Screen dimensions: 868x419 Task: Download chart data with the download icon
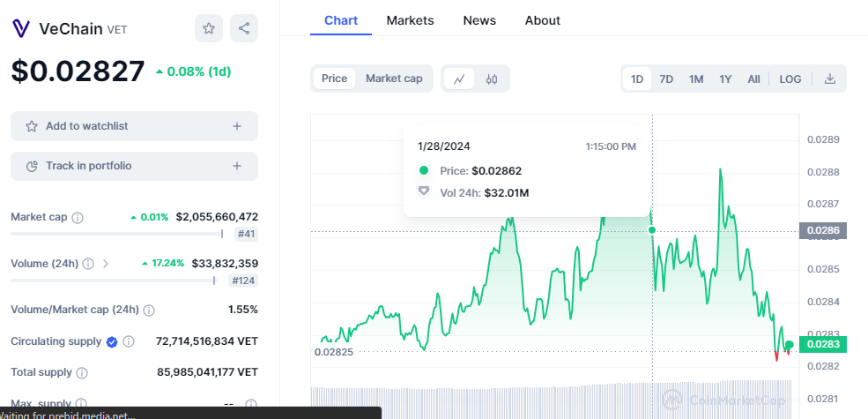pos(830,79)
